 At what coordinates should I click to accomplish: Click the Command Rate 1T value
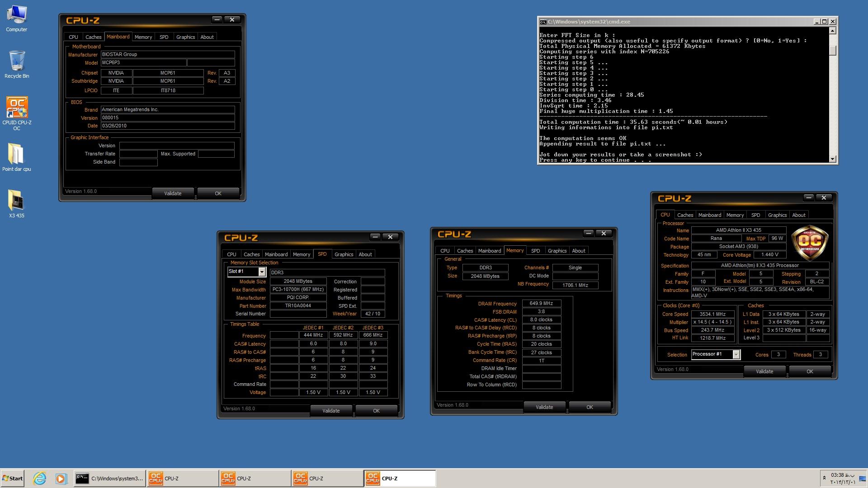[x=541, y=361]
